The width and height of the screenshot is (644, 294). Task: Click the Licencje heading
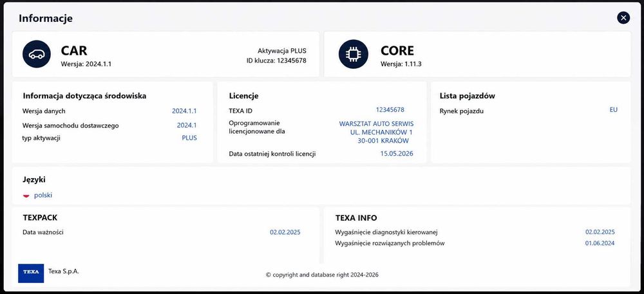[243, 96]
